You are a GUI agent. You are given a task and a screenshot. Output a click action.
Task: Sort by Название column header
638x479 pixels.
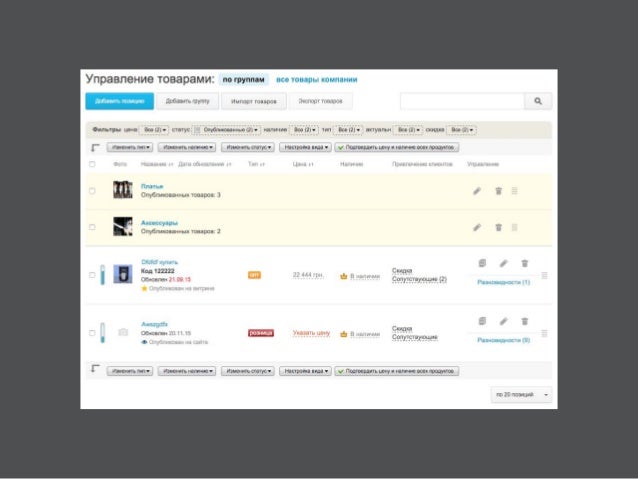157,164
